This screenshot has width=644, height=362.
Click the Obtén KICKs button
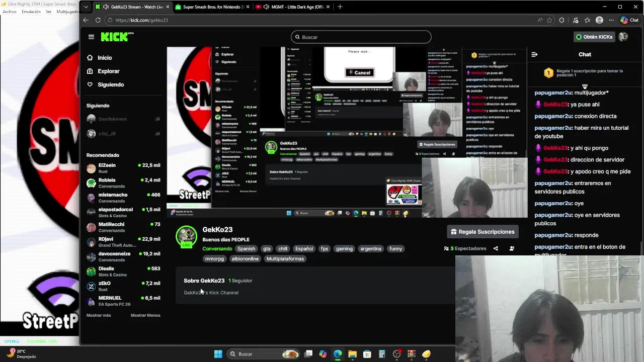(594, 37)
